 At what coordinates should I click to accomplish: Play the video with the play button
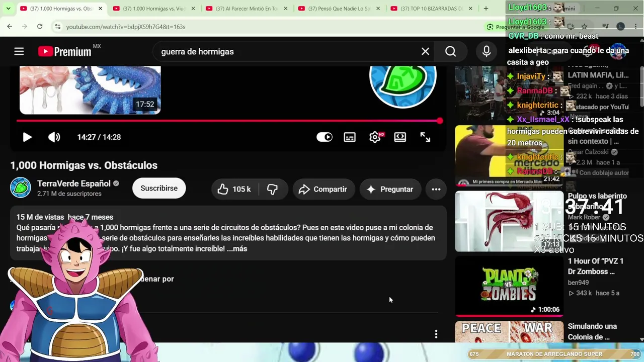(x=27, y=137)
